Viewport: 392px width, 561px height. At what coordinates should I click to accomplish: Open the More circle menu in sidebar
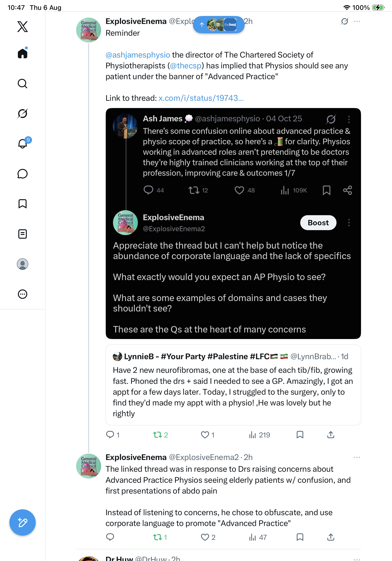coord(23,294)
